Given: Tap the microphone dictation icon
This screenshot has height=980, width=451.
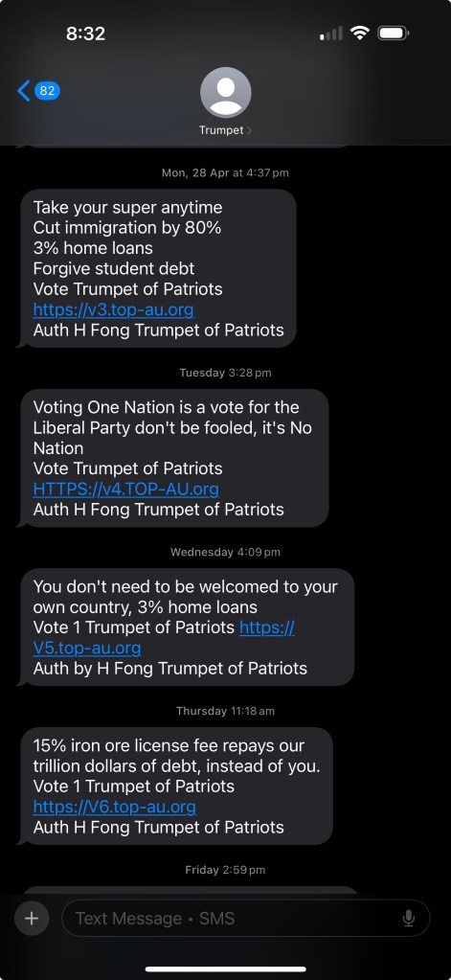Looking at the screenshot, I should pos(409,918).
